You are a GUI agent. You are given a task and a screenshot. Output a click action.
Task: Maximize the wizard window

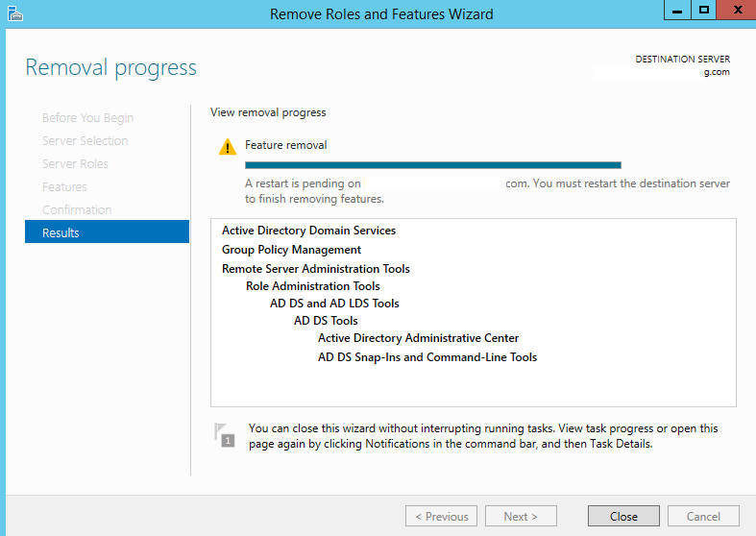[704, 10]
